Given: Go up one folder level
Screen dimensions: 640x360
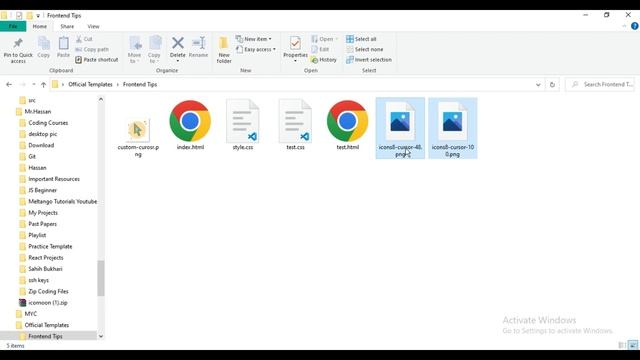Looking at the screenshot, I should click(x=43, y=84).
